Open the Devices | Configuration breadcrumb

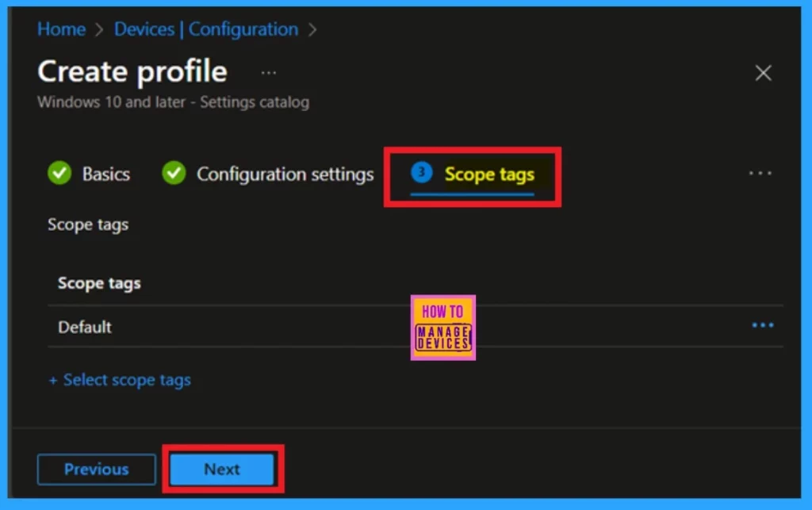click(206, 29)
